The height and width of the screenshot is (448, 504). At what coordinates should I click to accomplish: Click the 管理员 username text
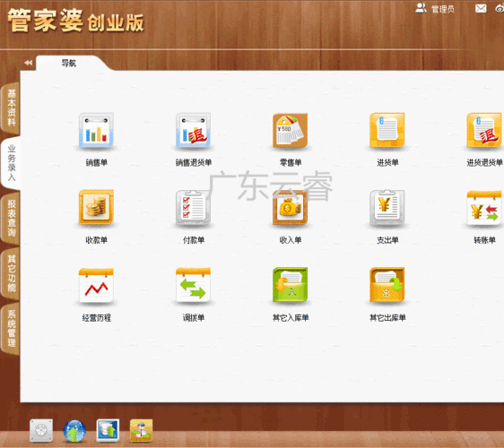pos(443,9)
